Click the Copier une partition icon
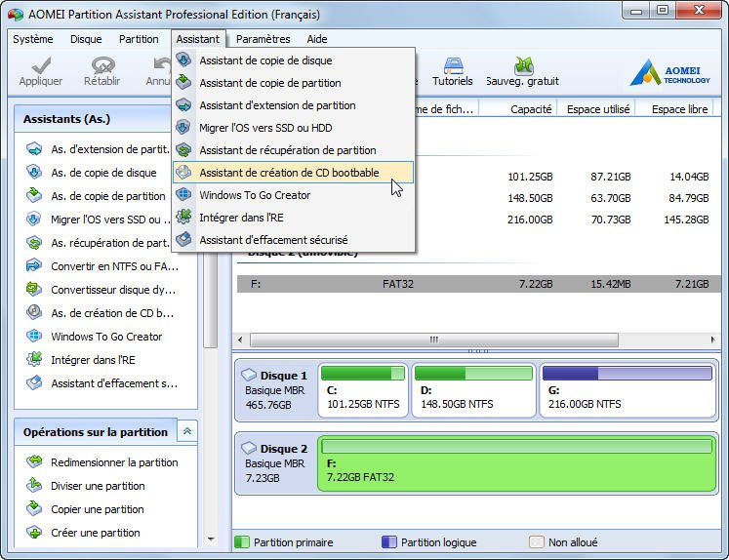This screenshot has width=729, height=560. click(34, 508)
